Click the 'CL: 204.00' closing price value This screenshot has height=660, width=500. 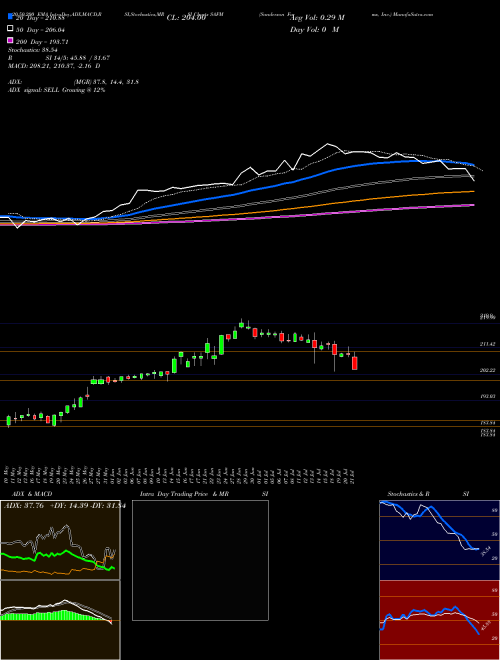coord(186,18)
